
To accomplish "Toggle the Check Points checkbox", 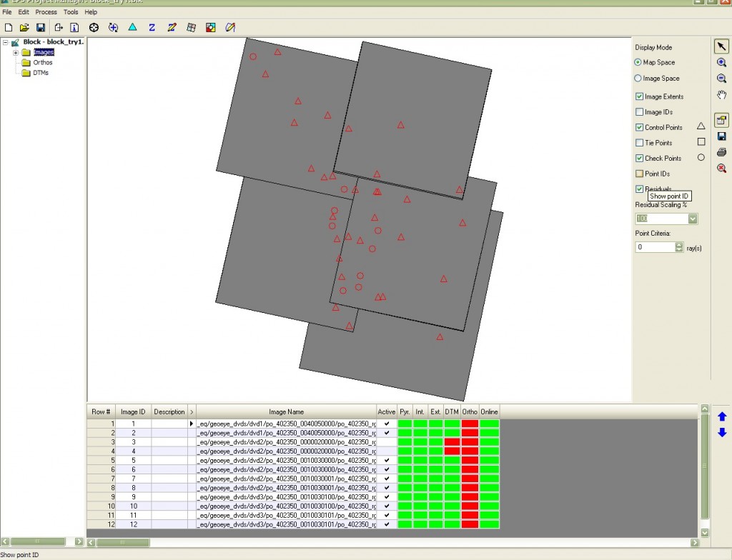I will click(x=640, y=158).
